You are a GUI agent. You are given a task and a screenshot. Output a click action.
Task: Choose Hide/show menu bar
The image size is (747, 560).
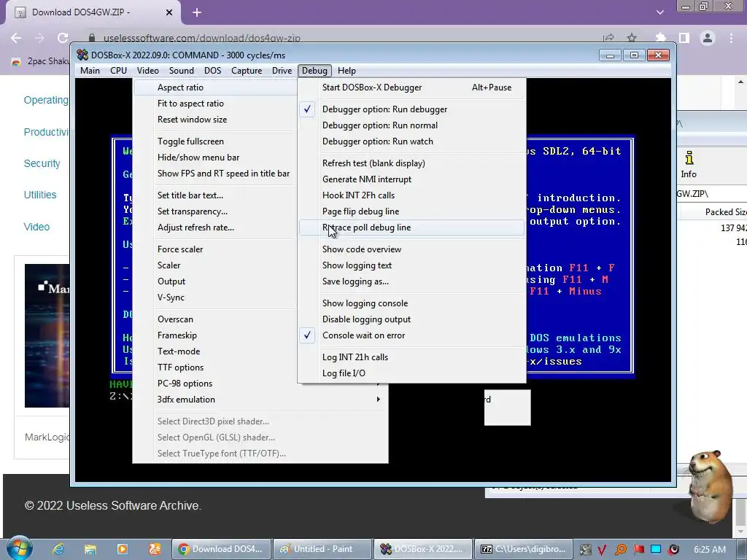[216, 157]
